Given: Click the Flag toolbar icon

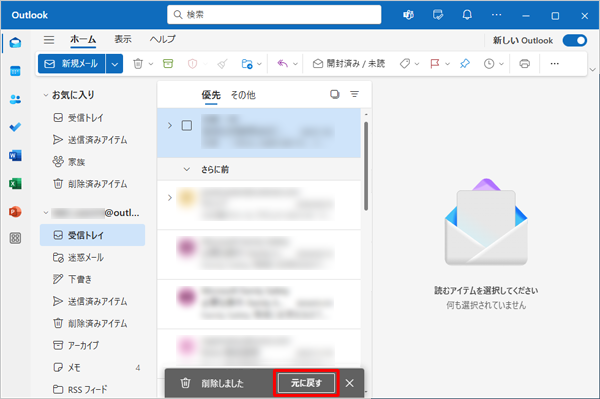Looking at the screenshot, I should [435, 64].
